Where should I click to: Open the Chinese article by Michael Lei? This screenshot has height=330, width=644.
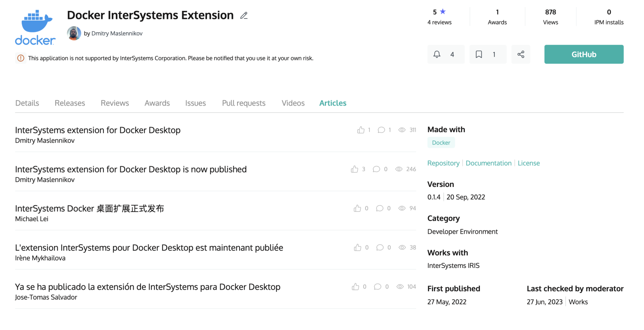(x=89, y=208)
